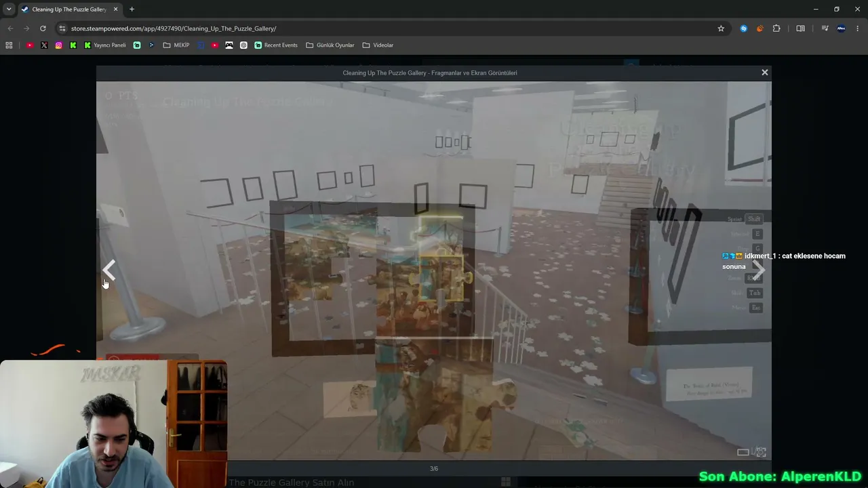
Task: Click the chat message from idkmert_1
Action: pyautogui.click(x=784, y=261)
